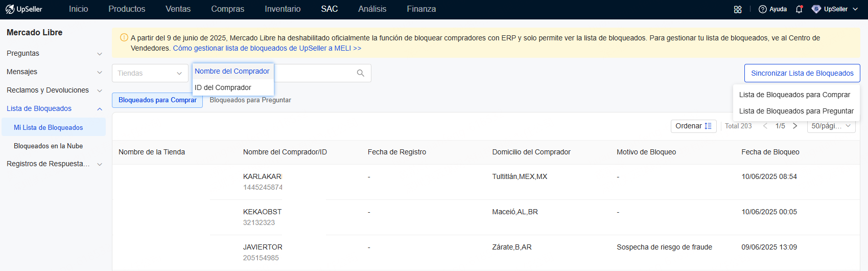
Task: Click the diamond account badge icon
Action: coord(816,9)
